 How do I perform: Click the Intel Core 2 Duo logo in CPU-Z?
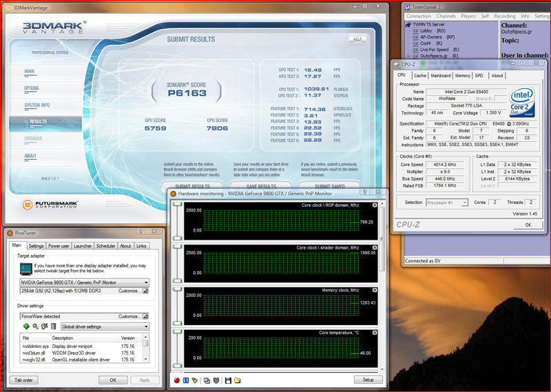522,102
